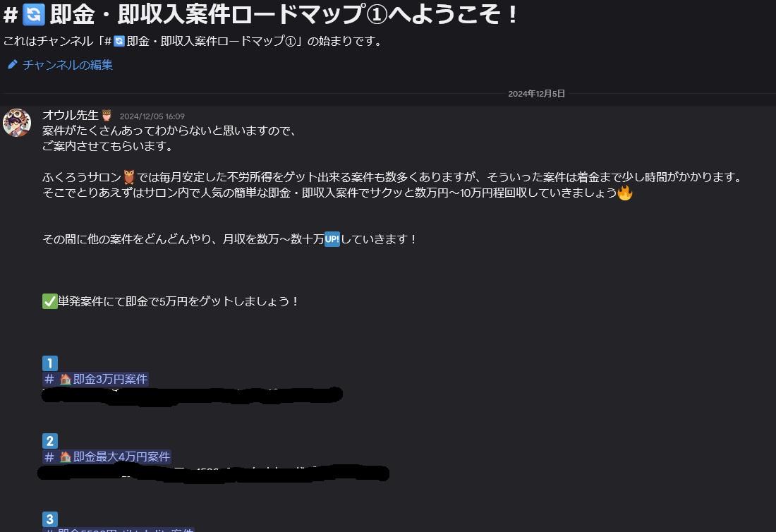Open オウル先生's avatar picture
Screen dimensions: 776x532
coord(17,122)
